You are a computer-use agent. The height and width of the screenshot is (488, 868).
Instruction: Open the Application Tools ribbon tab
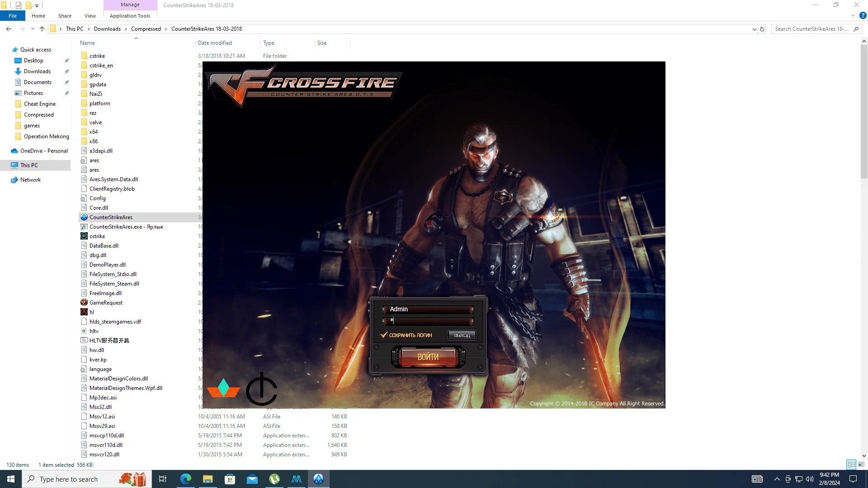tap(130, 16)
